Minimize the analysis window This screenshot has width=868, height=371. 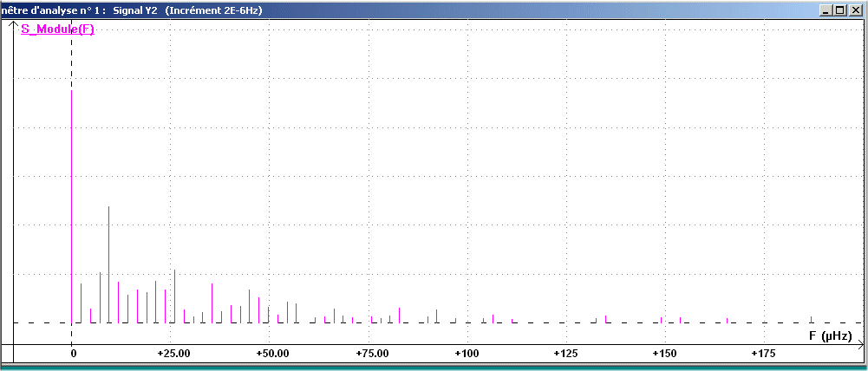[x=825, y=10]
